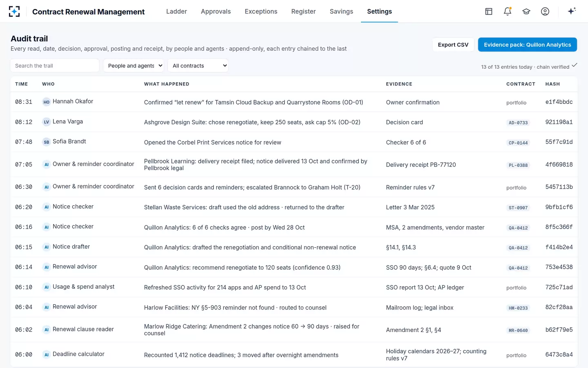
Task: Go to the Exceptions tab
Action: click(x=261, y=11)
